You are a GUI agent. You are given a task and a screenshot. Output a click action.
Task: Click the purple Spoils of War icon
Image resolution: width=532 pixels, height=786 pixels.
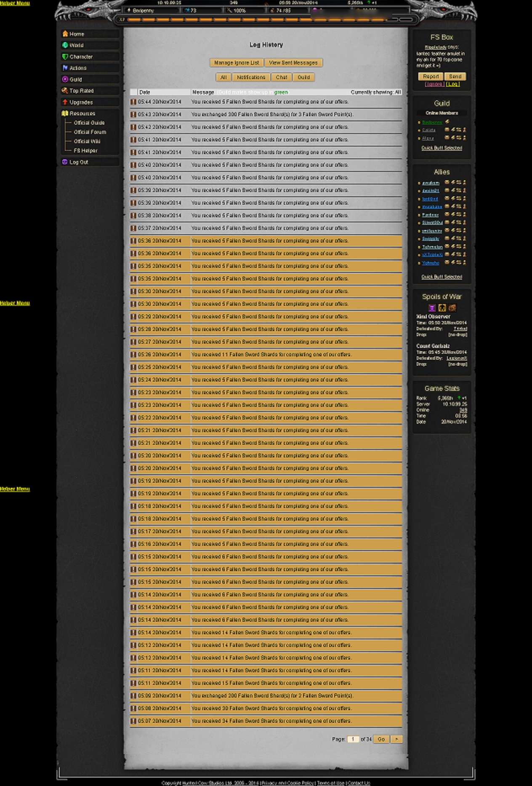coord(432,308)
